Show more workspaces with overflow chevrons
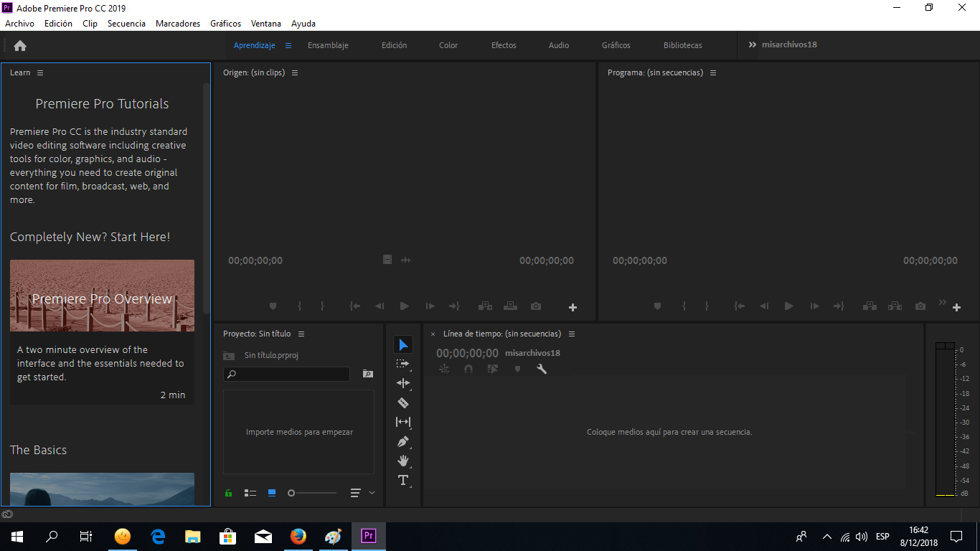 (753, 44)
